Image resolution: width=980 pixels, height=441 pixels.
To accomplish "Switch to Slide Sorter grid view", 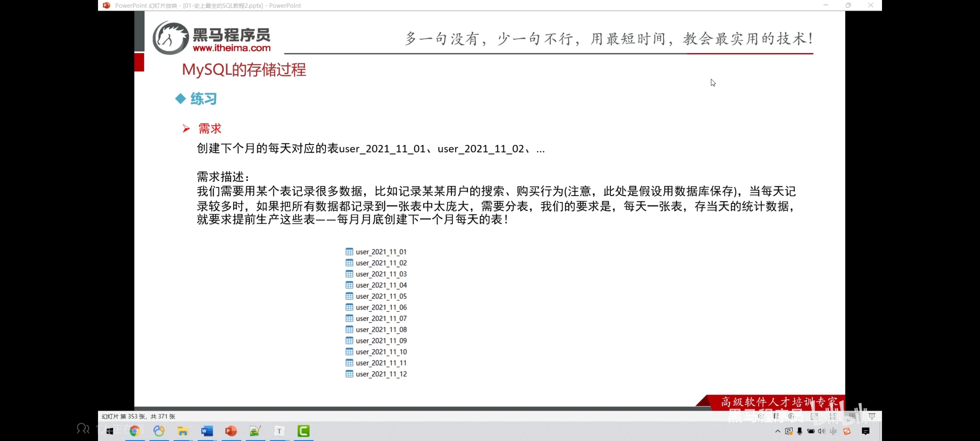I will [833, 416].
